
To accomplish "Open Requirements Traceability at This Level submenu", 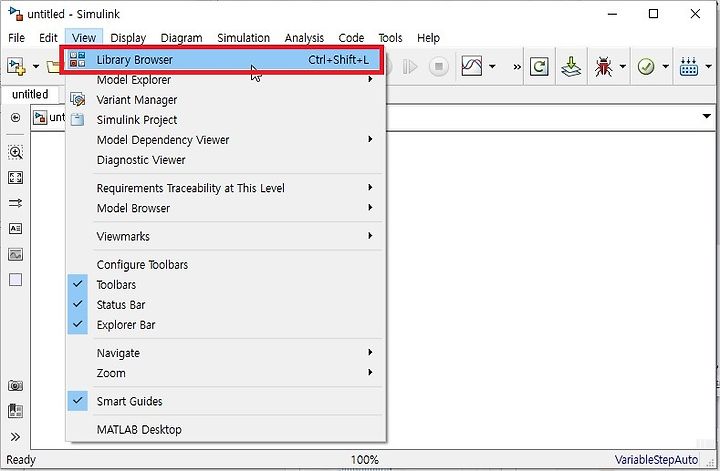I will point(226,188).
